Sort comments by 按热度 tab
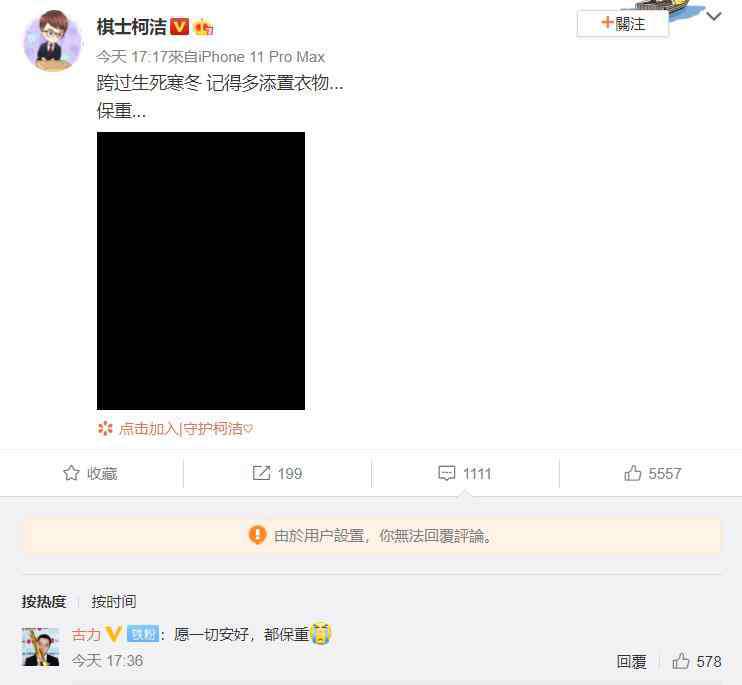Screen dimensions: 742x685 click(x=44, y=602)
